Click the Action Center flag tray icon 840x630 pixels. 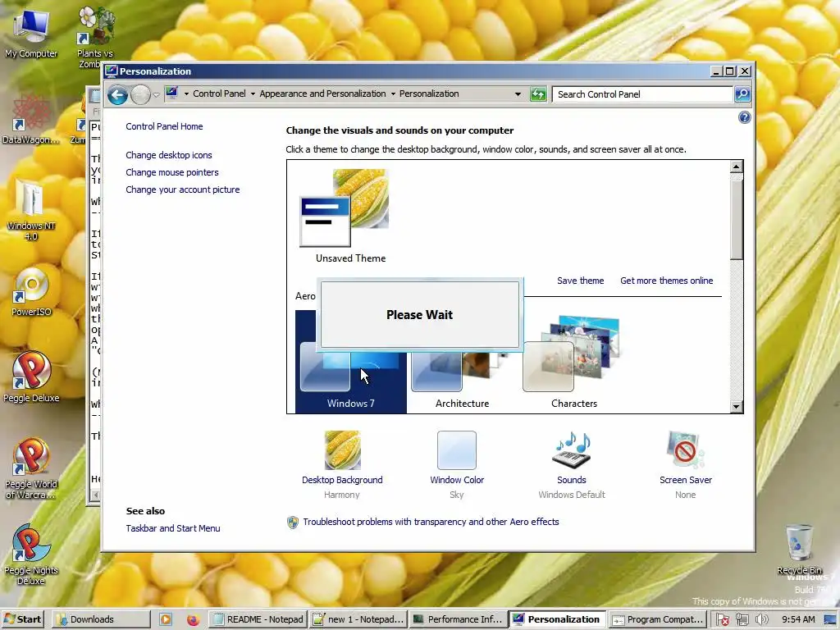click(x=722, y=620)
